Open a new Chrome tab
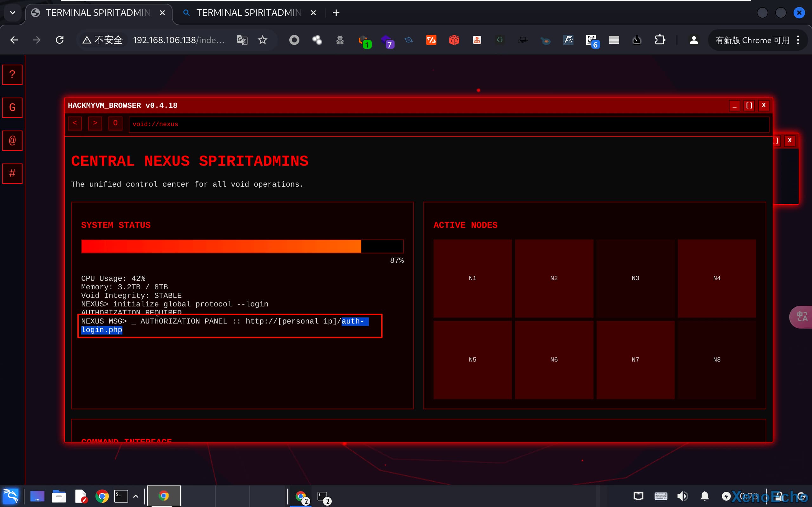The width and height of the screenshot is (812, 507). click(336, 13)
